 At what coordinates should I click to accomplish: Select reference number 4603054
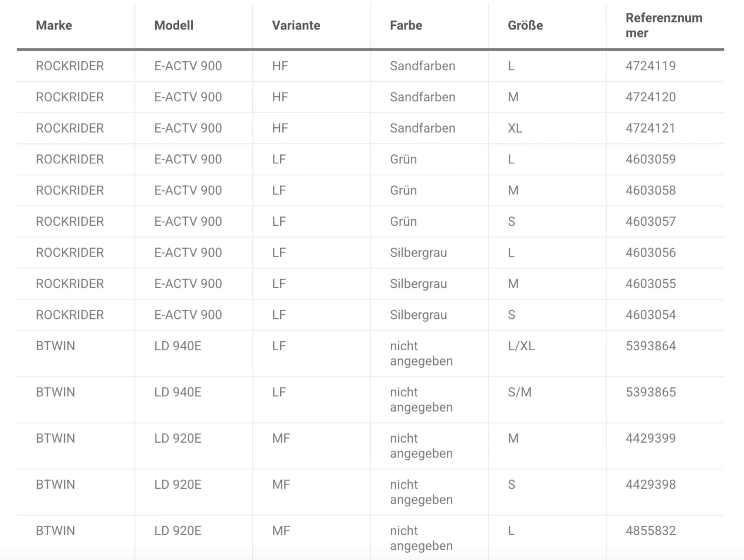[651, 315]
